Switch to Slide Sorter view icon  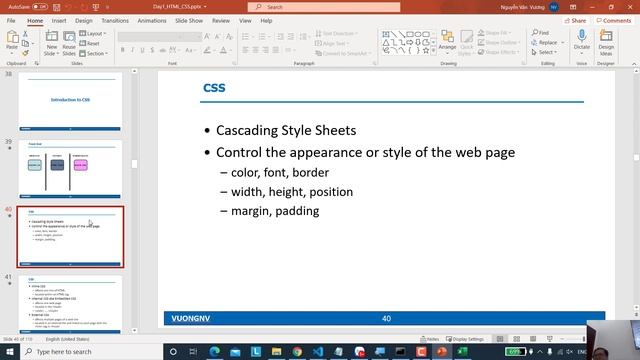click(x=516, y=339)
